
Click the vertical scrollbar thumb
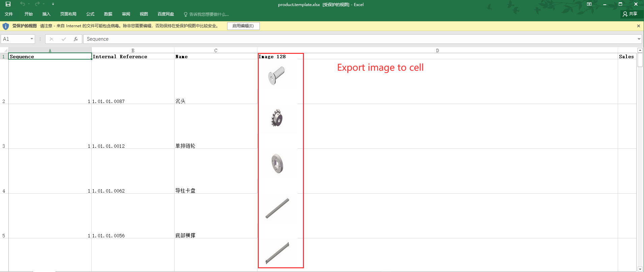(640, 60)
